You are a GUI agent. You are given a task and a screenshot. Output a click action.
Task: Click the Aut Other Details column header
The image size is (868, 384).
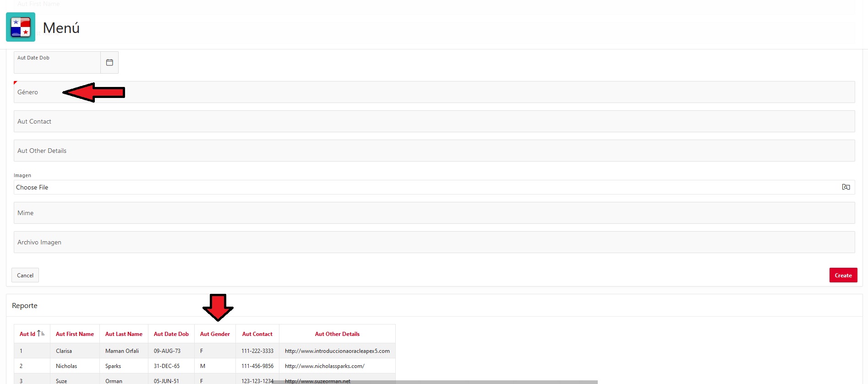pyautogui.click(x=337, y=334)
